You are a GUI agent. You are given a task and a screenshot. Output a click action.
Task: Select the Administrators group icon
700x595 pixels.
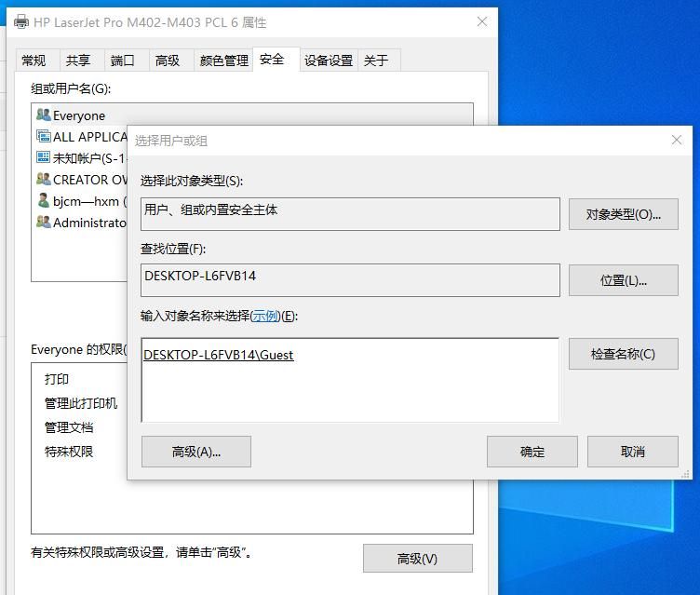[44, 222]
